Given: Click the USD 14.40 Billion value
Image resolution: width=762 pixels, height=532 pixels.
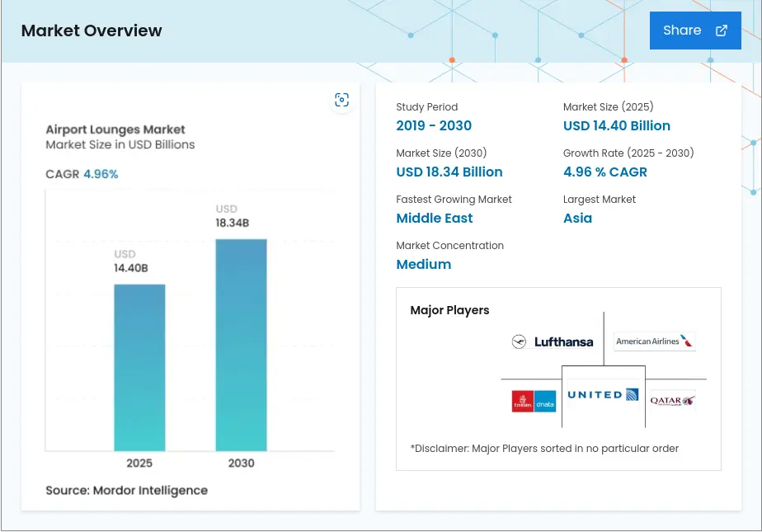Looking at the screenshot, I should [617, 126].
